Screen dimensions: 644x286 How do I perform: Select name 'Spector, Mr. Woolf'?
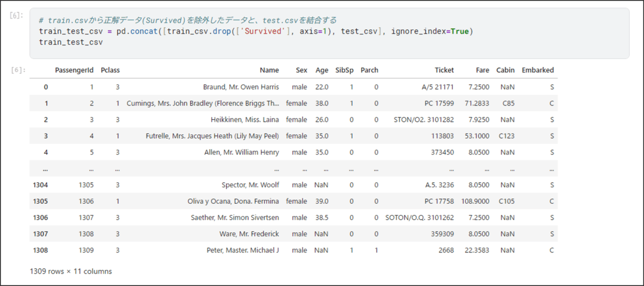pyautogui.click(x=250, y=185)
